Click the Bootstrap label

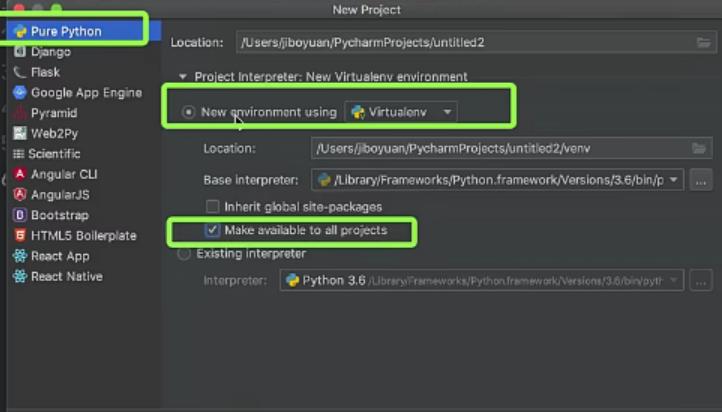coord(60,215)
